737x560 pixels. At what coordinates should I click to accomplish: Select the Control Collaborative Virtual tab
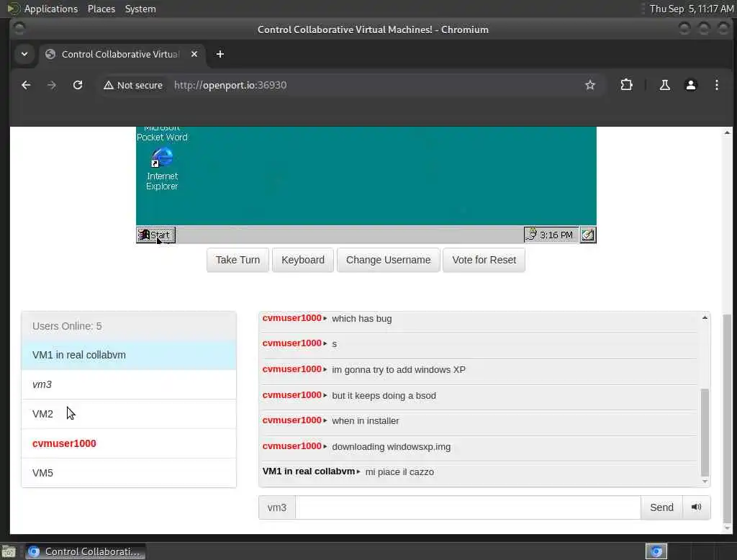(x=122, y=54)
